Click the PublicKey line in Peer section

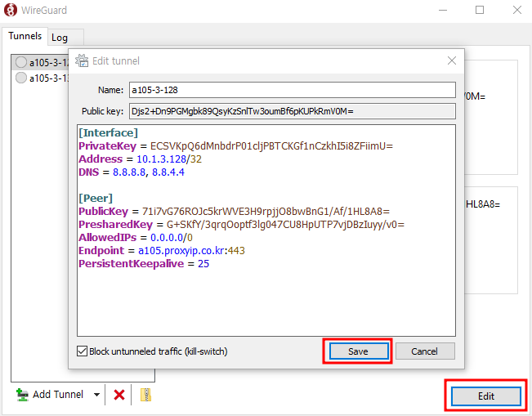(234, 212)
